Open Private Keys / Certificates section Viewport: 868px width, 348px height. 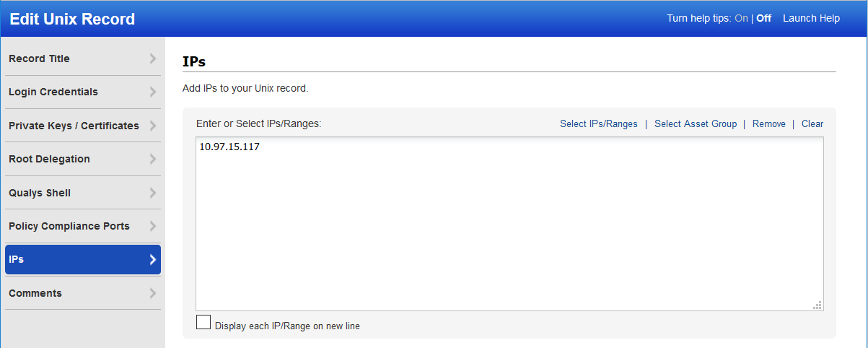tap(74, 126)
